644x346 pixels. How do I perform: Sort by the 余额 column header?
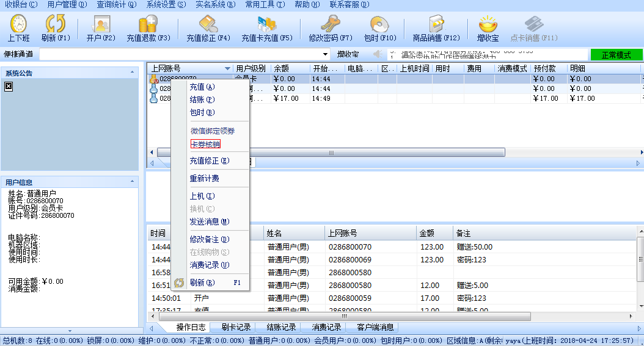coord(290,68)
